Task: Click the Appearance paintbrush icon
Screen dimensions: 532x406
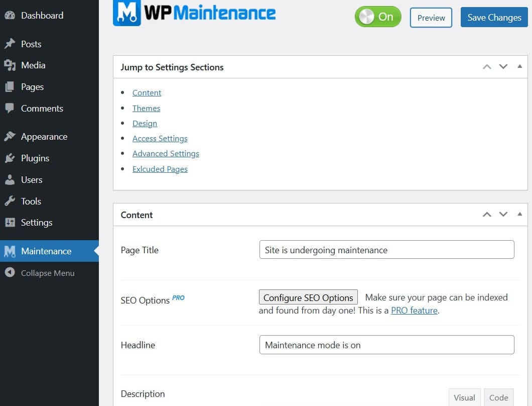Action: pos(10,136)
